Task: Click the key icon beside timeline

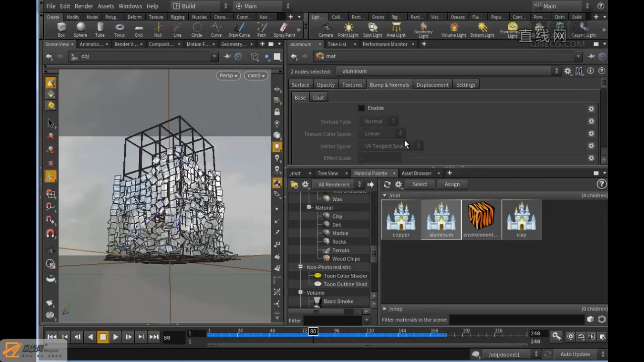Action: pos(557,337)
